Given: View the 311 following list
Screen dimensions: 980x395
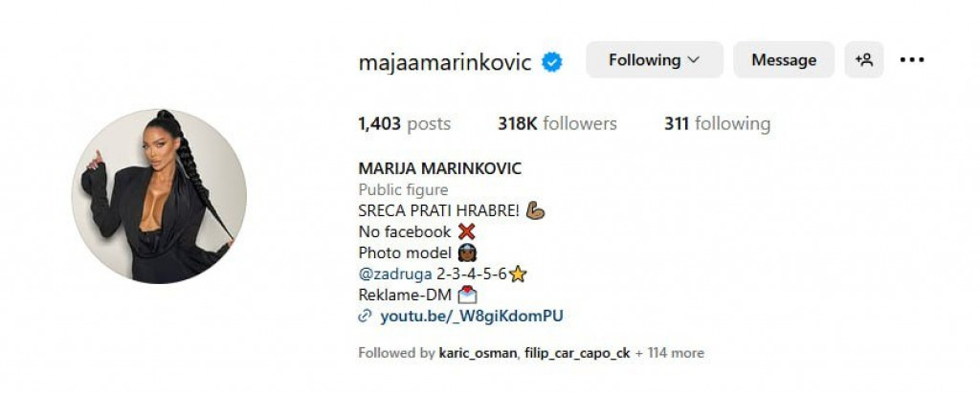Looking at the screenshot, I should 717,123.
